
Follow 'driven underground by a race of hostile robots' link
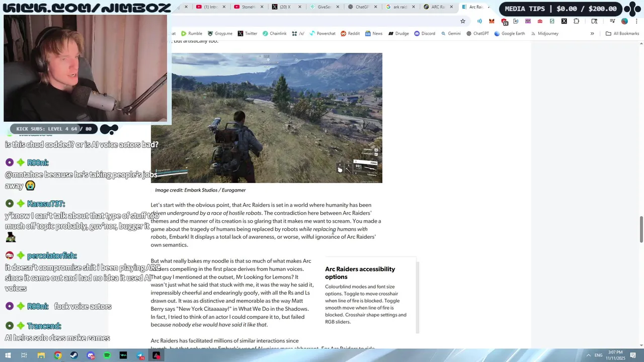tap(206, 213)
